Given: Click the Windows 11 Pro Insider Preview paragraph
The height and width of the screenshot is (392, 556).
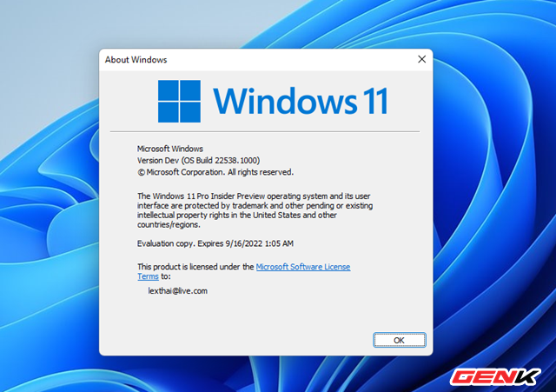Looking at the screenshot, I should (x=255, y=210).
